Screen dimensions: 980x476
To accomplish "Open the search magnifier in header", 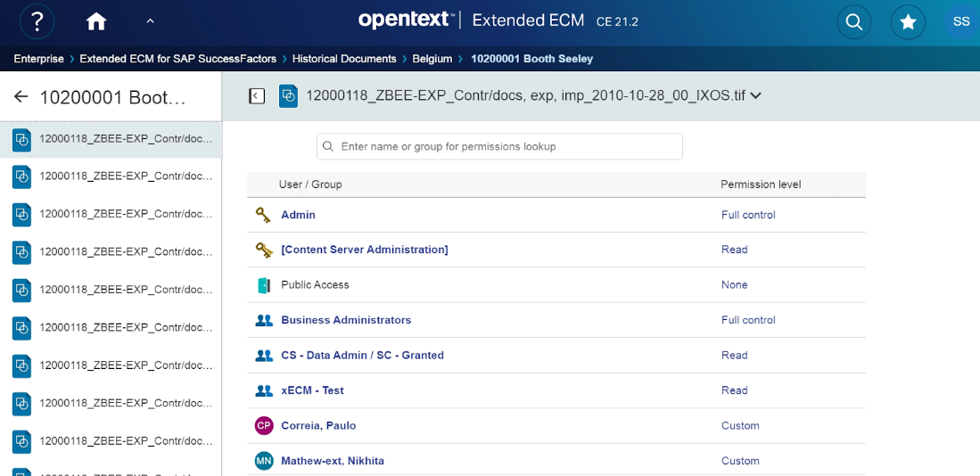I will click(853, 22).
